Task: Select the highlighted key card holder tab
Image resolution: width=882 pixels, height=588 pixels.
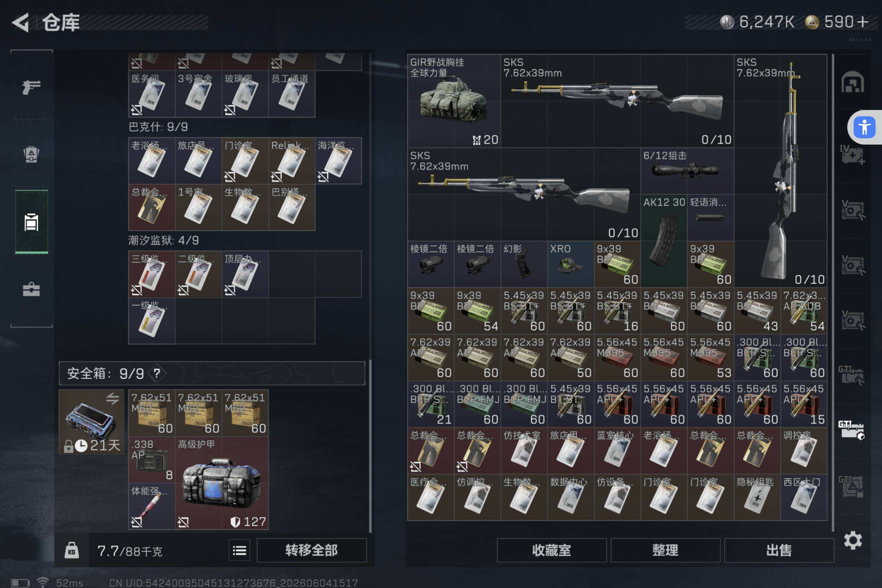Action: coord(31,222)
